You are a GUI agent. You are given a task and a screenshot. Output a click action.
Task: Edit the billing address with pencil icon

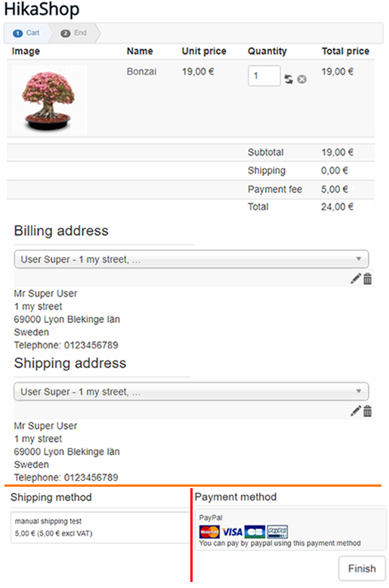[356, 279]
